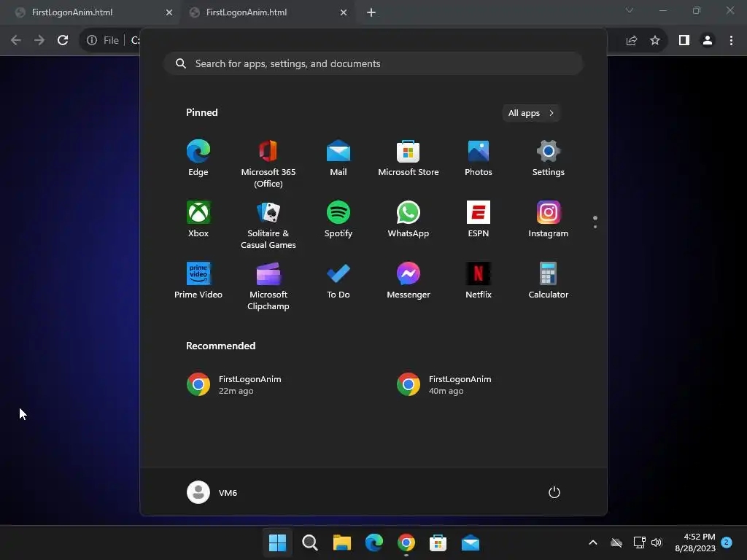
Task: Click the Power button in Start menu
Action: tap(554, 492)
